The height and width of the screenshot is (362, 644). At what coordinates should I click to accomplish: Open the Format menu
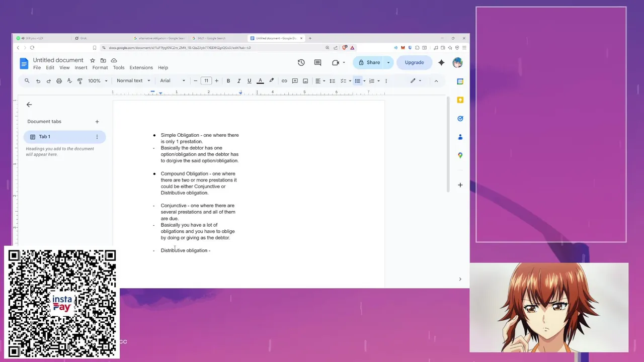(x=100, y=67)
